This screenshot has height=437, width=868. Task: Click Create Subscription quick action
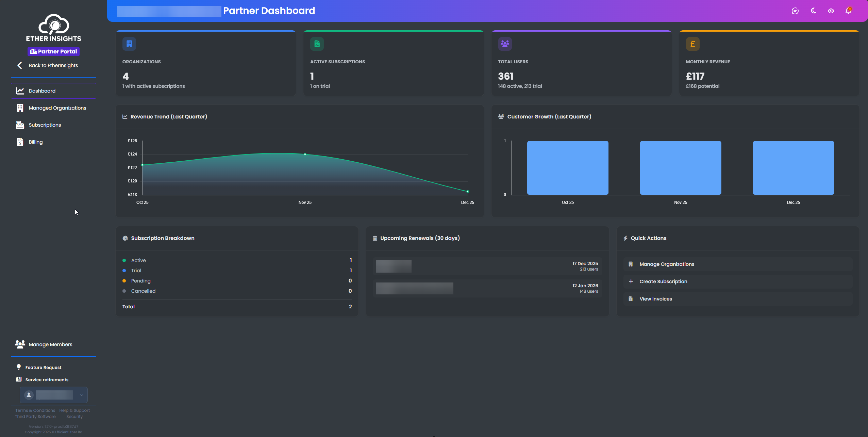(x=738, y=281)
